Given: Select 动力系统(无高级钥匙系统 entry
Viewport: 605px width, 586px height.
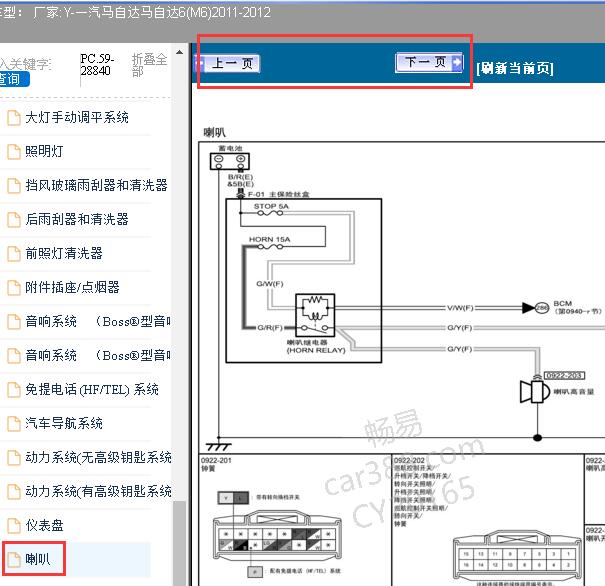Looking at the screenshot, I should point(98,457).
